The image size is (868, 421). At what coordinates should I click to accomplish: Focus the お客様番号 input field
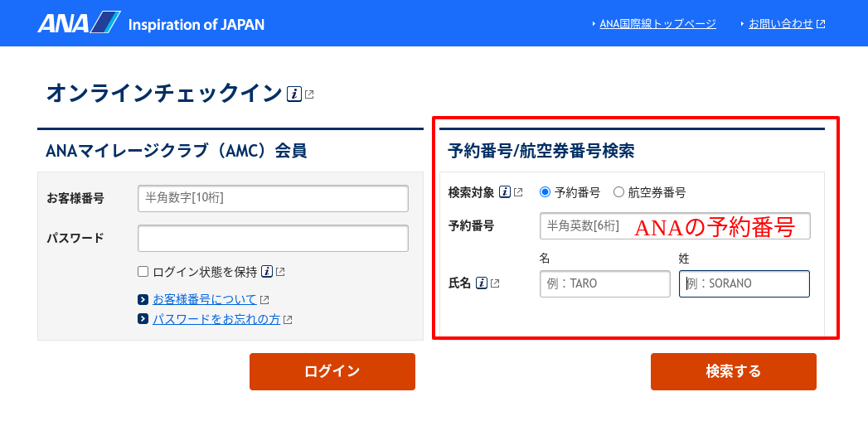pos(273,199)
